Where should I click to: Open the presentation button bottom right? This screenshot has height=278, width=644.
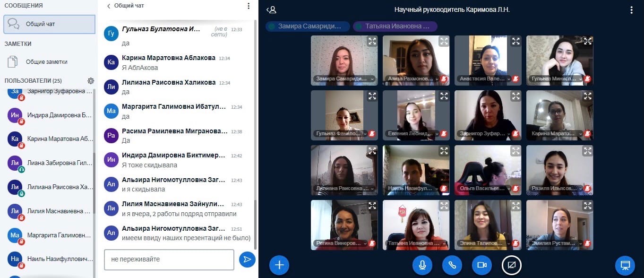point(625,265)
